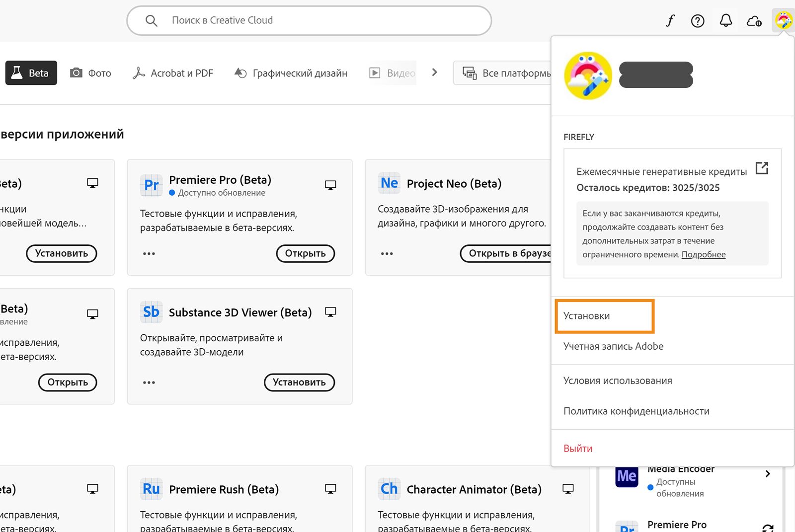Open more options on Premiere Pro (Beta) card
Screen dimensions: 795x532
[149, 253]
